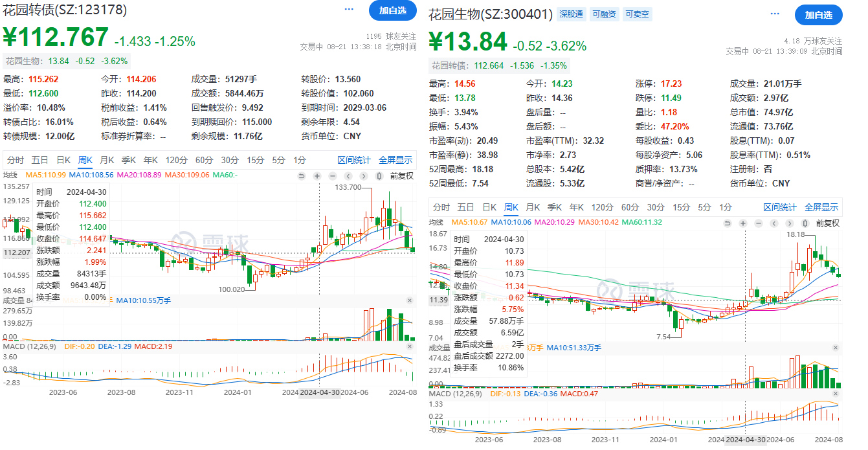Viewport: 868px width, 450px height.
Task: Open related 花园转债 quote under 花园生物 price
Action: tap(499, 65)
